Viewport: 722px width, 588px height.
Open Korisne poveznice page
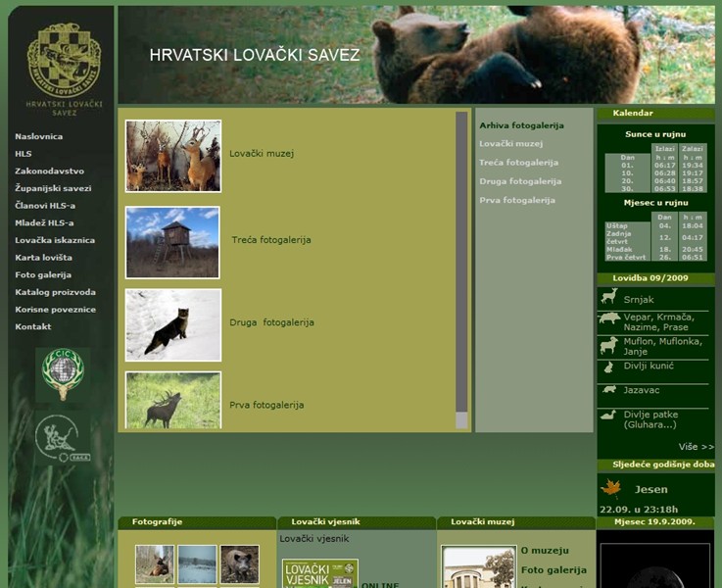pyautogui.click(x=55, y=310)
